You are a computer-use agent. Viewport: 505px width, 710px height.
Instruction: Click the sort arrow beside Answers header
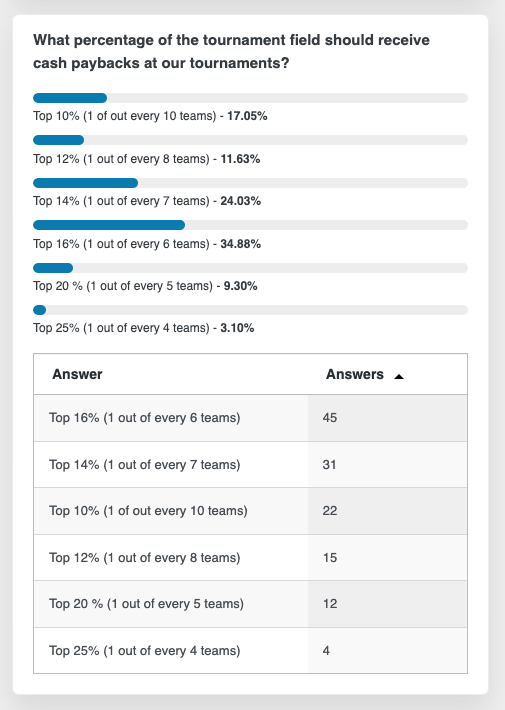(399, 376)
